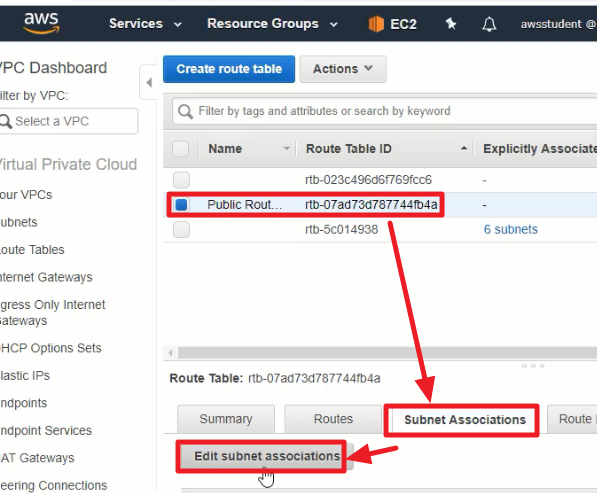Select the rtb-023c496d6f769fcc6 table ID
Image resolution: width=597 pixels, height=493 pixels.
[x=368, y=180]
